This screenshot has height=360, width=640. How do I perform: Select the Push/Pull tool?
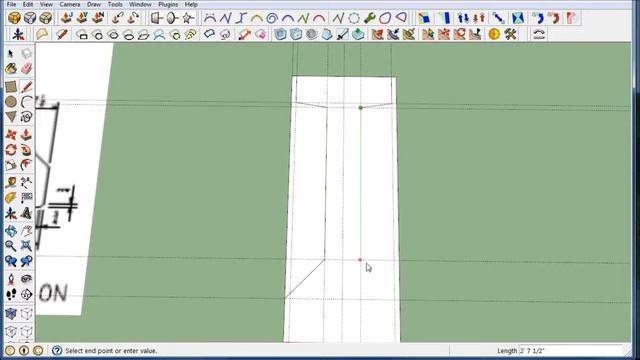pos(27,135)
